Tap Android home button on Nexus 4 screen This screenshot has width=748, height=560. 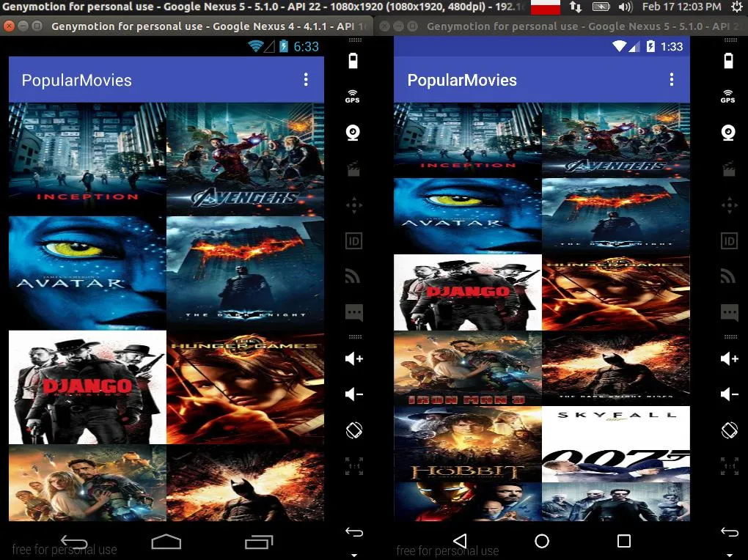pos(166,542)
